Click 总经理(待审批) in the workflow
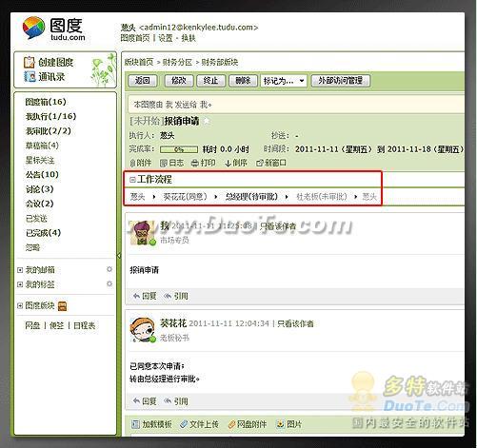The height and width of the screenshot is (448, 477). [x=251, y=197]
